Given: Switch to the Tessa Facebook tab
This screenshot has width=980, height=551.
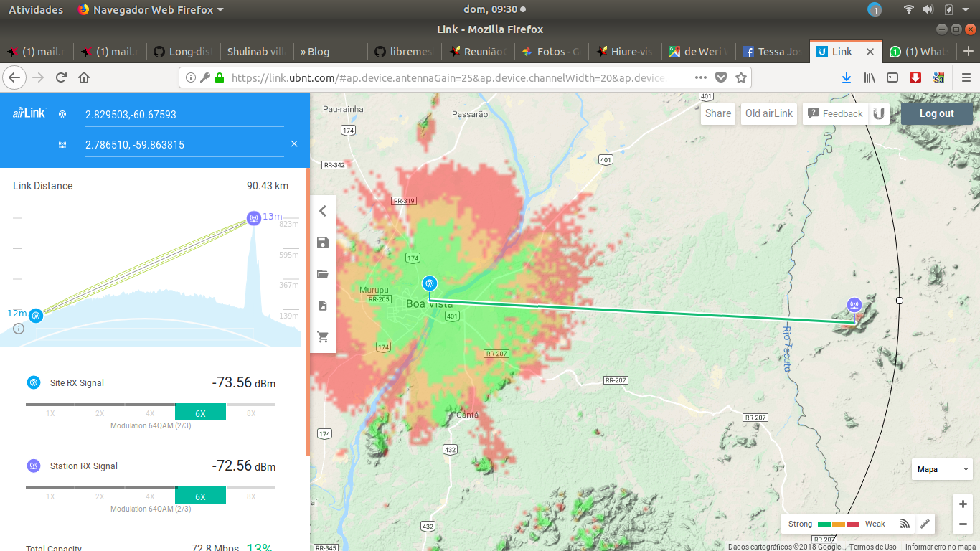Looking at the screenshot, I should pyautogui.click(x=772, y=52).
